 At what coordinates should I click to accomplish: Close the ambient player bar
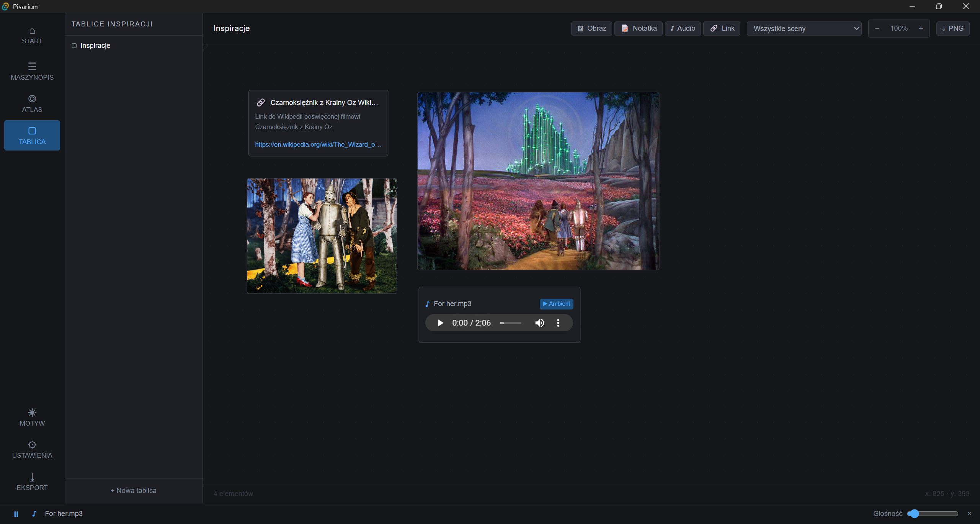pos(969,514)
